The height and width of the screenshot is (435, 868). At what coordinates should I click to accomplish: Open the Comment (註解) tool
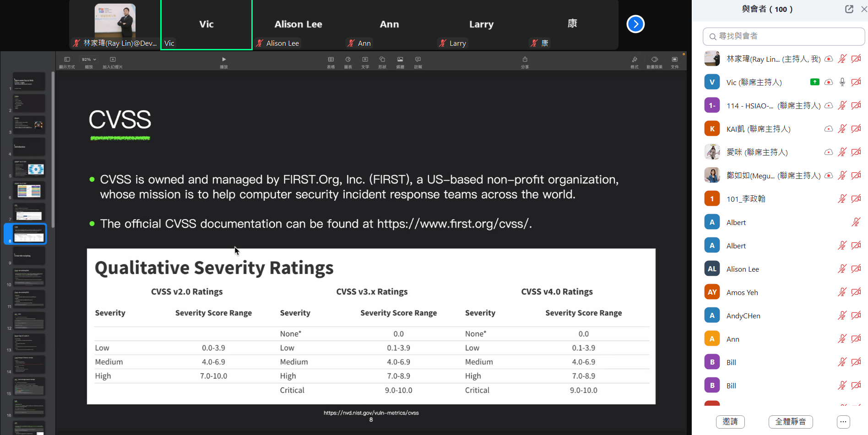(418, 60)
